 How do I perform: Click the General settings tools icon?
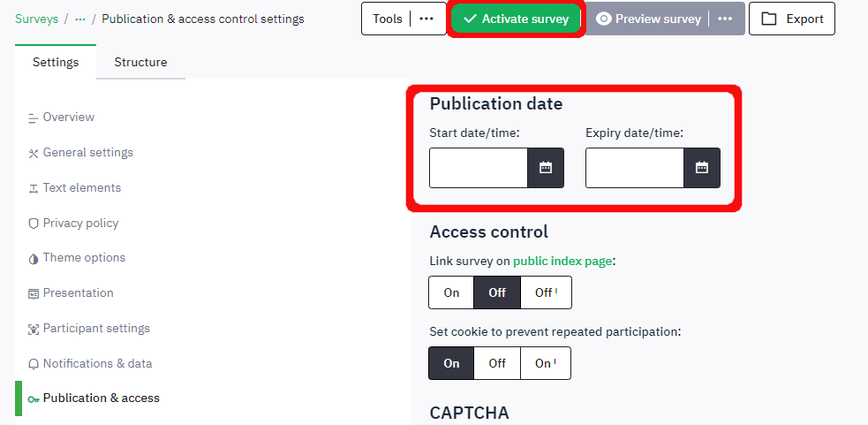point(34,153)
